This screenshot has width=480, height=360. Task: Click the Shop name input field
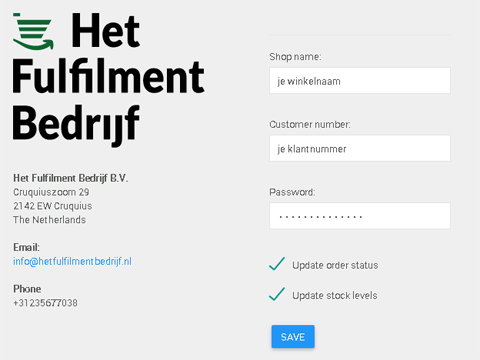click(x=360, y=81)
